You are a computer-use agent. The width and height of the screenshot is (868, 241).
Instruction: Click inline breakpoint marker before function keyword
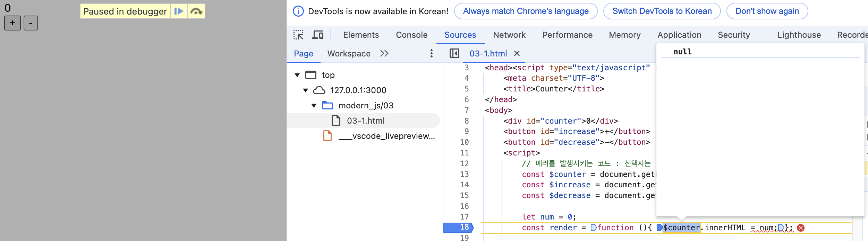point(594,227)
